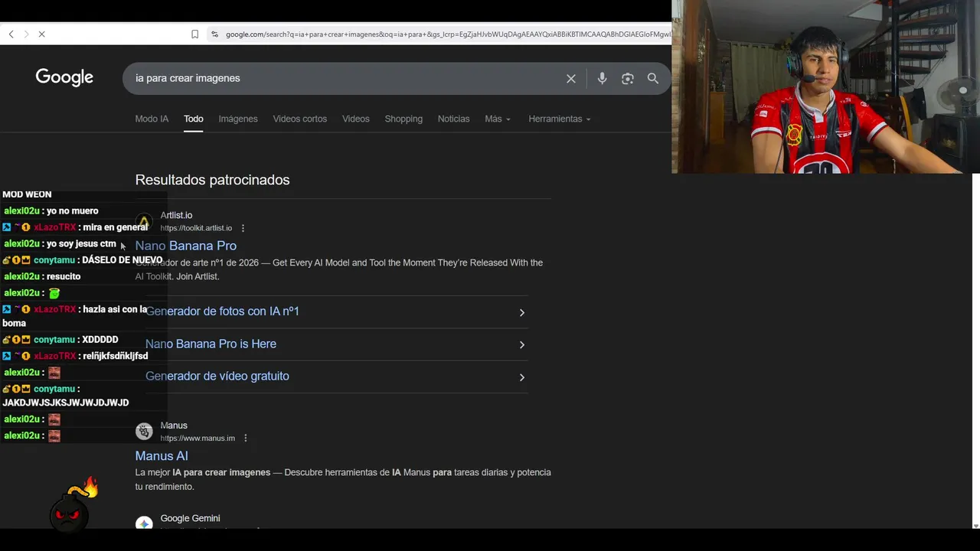Submit search with the magnifier icon
This screenshot has height=551, width=980.
(x=653, y=78)
